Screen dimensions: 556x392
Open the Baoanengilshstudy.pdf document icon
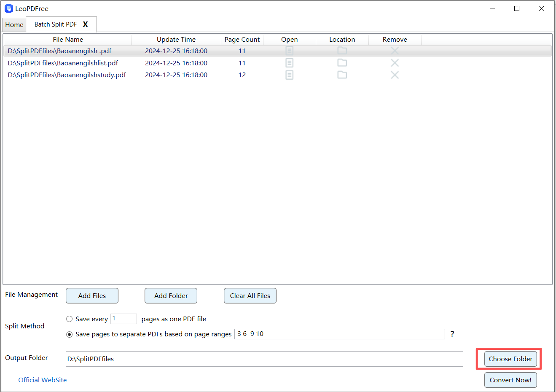coord(289,75)
